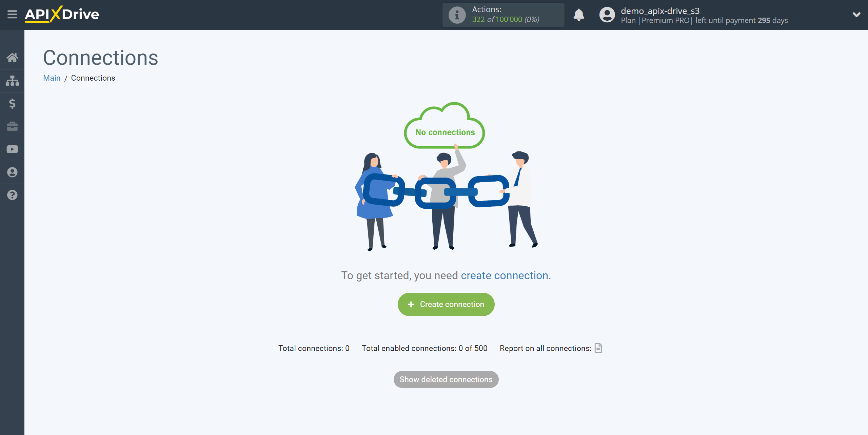
Task: Click the create connection hyperlink
Action: [x=504, y=275]
